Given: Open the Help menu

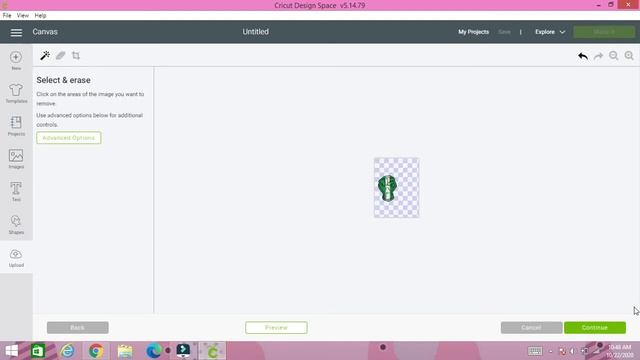Looking at the screenshot, I should point(40,16).
